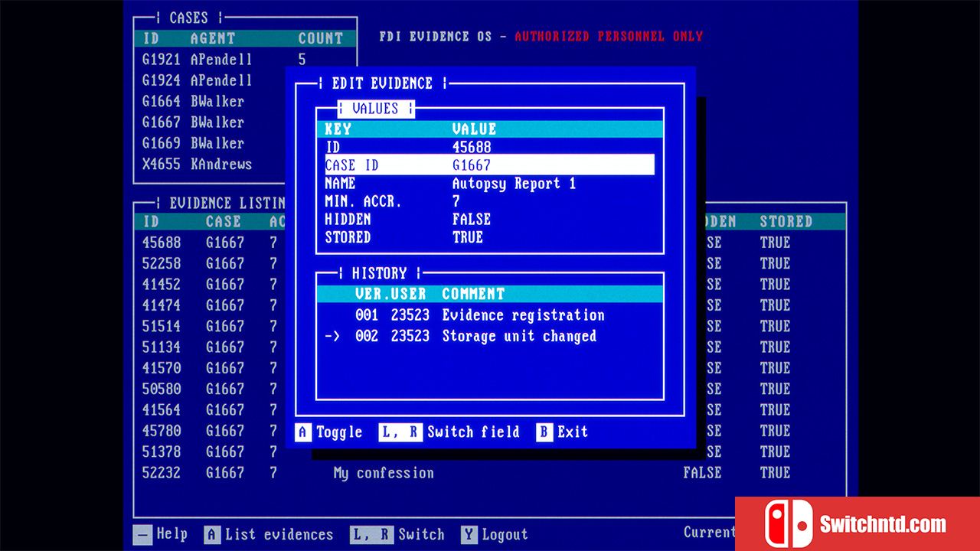980x551 pixels.
Task: Open Help in the bottom bar
Action: click(x=171, y=534)
